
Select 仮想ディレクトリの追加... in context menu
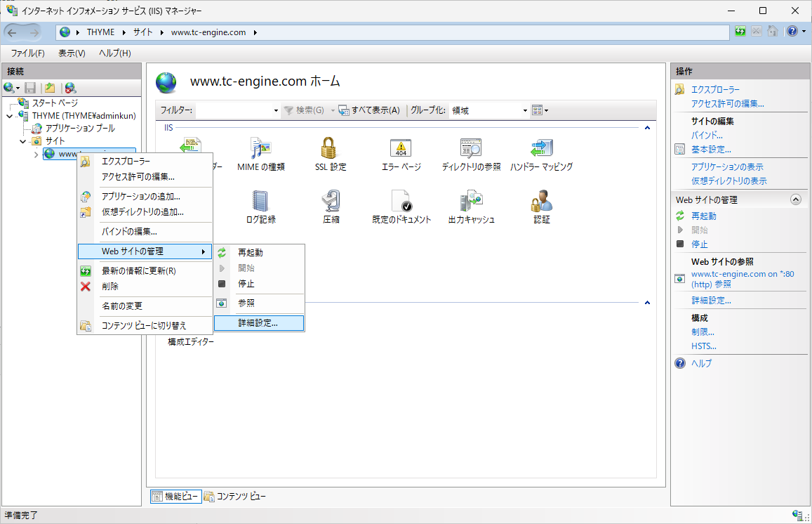click(x=145, y=212)
